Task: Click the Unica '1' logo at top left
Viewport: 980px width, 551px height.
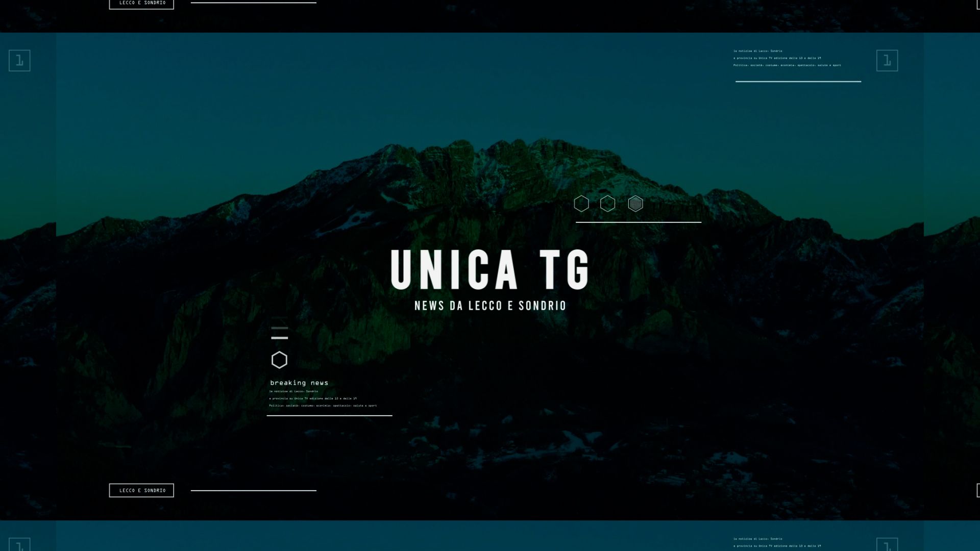Action: pos(19,61)
